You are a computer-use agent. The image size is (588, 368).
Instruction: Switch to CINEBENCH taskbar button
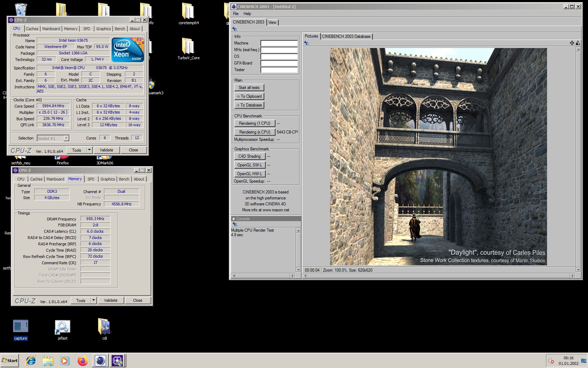click(100, 361)
